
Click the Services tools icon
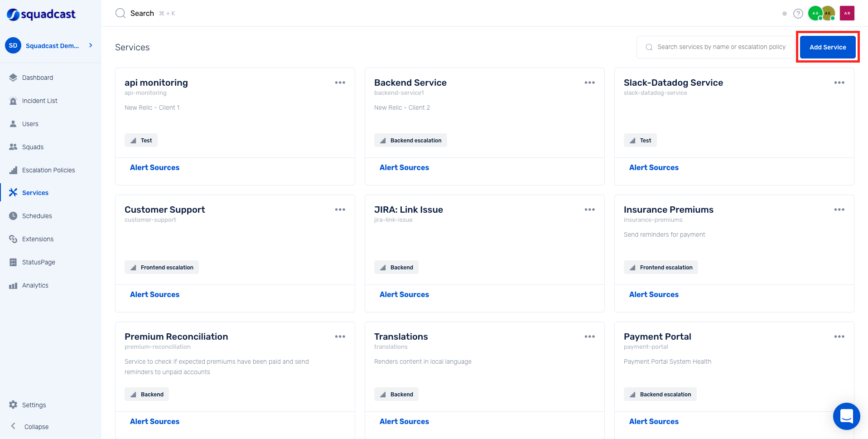(x=13, y=192)
